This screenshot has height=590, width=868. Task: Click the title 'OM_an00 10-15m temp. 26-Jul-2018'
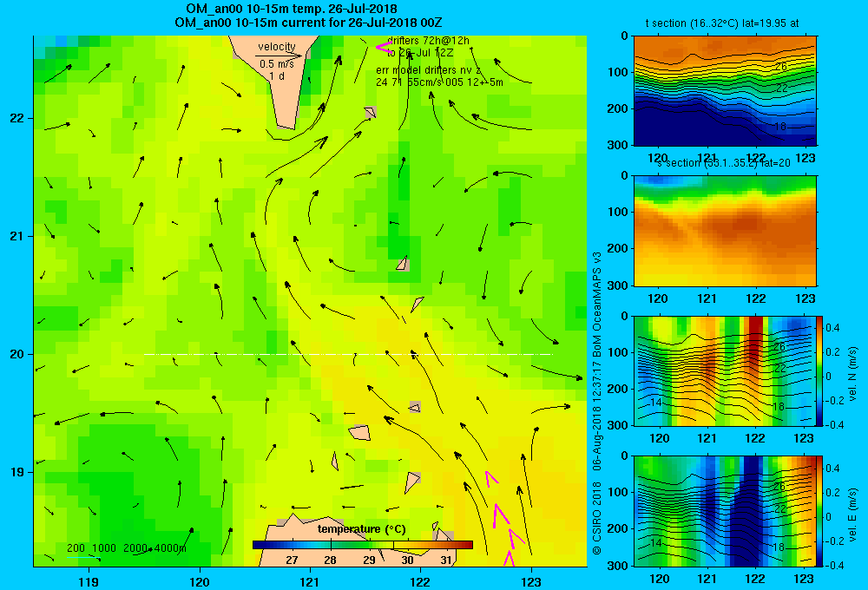point(292,9)
